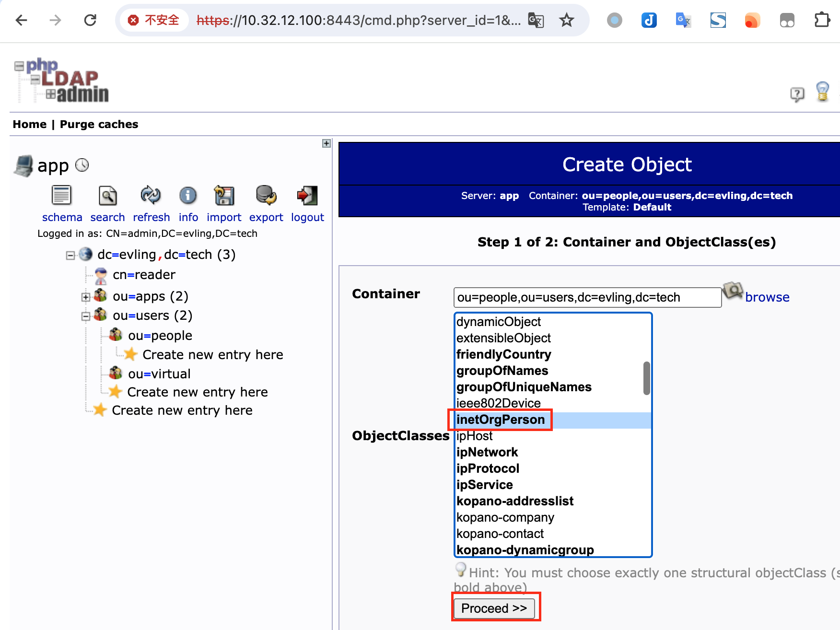Select groupOfNames in list

point(553,371)
